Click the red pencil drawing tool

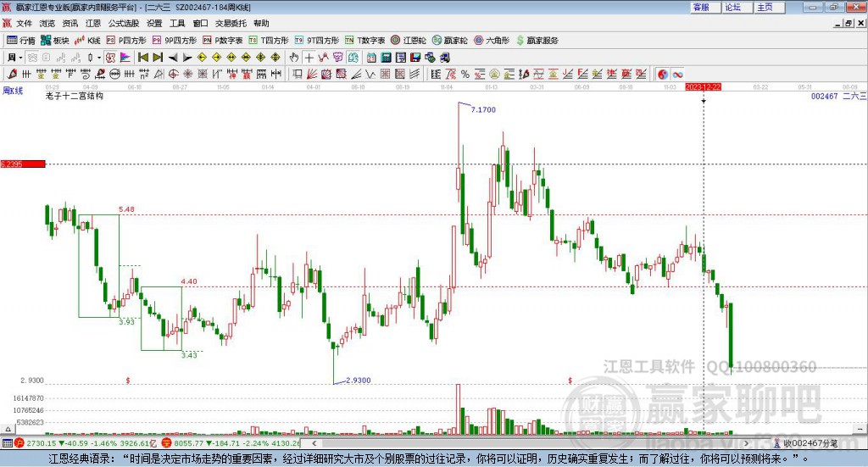click(12, 74)
